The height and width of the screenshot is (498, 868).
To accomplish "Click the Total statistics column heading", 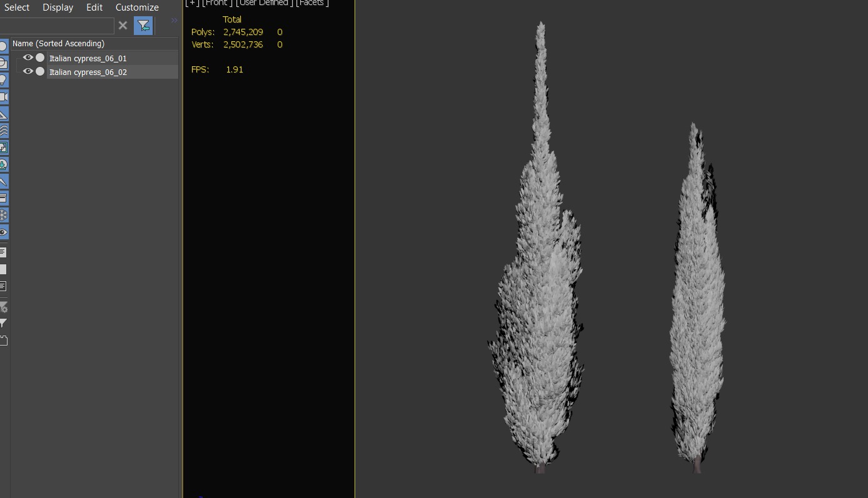I will click(232, 19).
